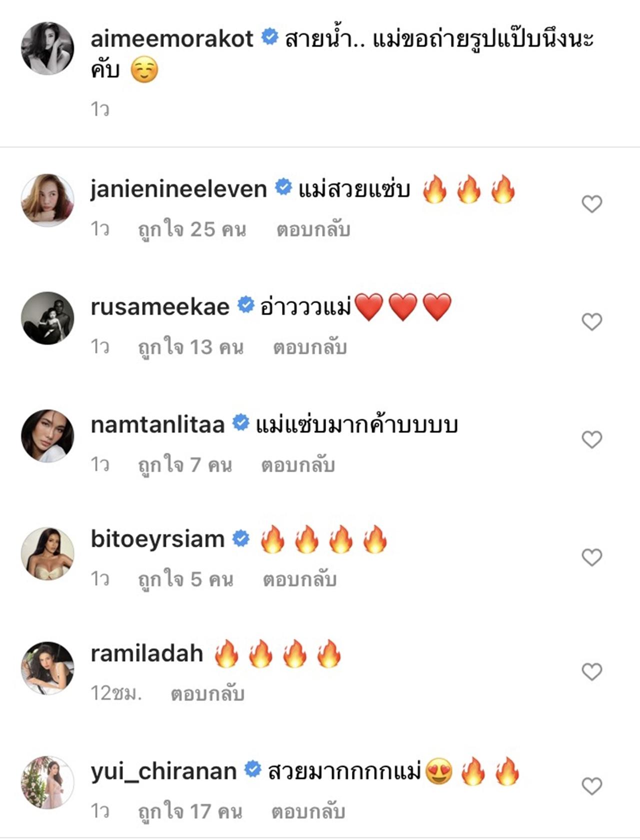
Task: Reply to ramiladah's fire emoji comment
Action: point(207,694)
